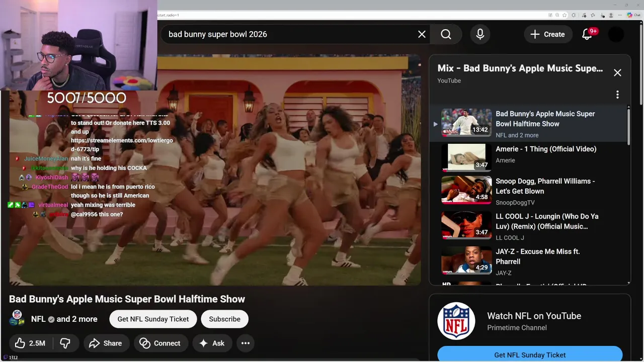Image resolution: width=644 pixels, height=362 pixels.
Task: Select Mix title in playlist panel header
Action: click(520, 68)
